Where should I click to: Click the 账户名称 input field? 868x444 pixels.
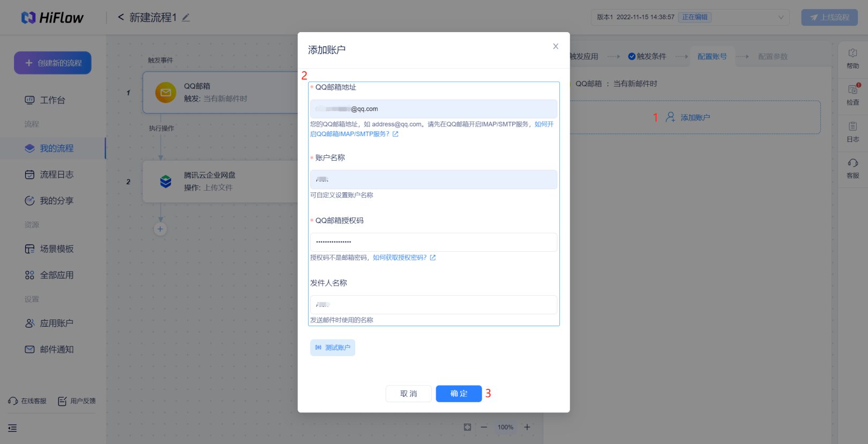pyautogui.click(x=433, y=179)
